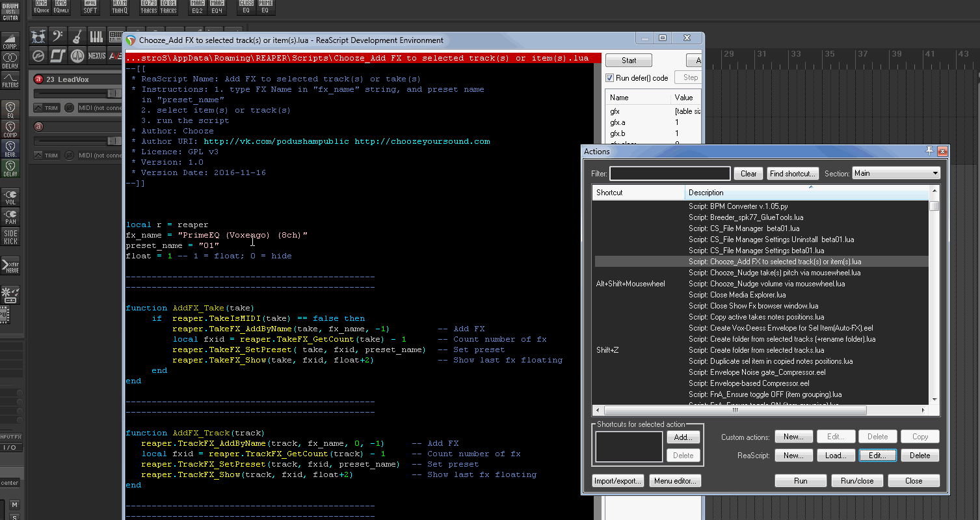Toggle record arm on LeadVox track
The image size is (980, 520).
38,79
